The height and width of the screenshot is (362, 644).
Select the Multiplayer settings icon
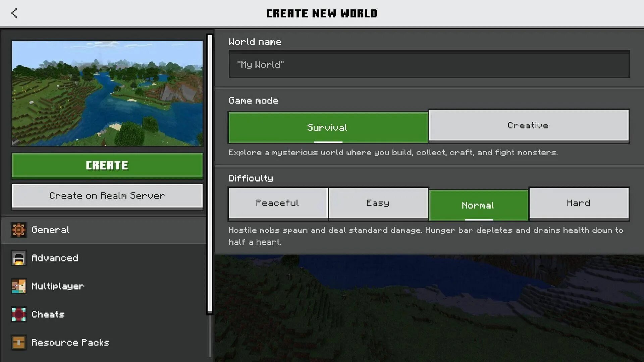19,287
